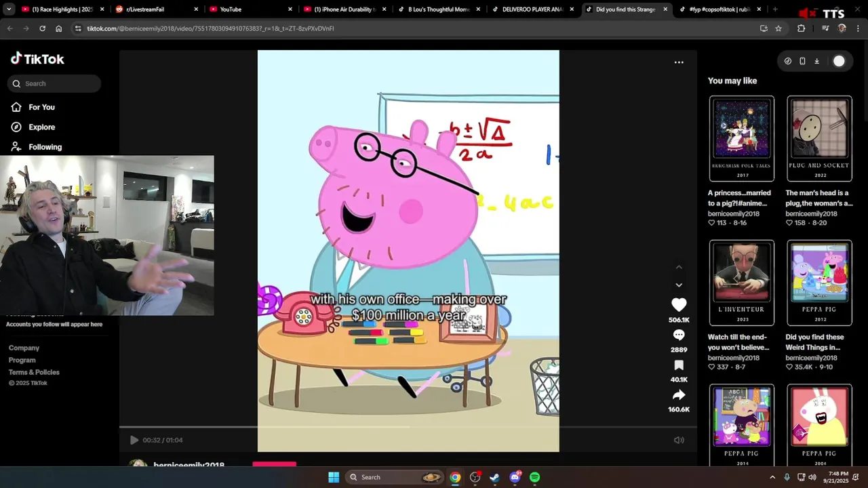
Task: Open the profile avatar circle
Action: click(839, 61)
